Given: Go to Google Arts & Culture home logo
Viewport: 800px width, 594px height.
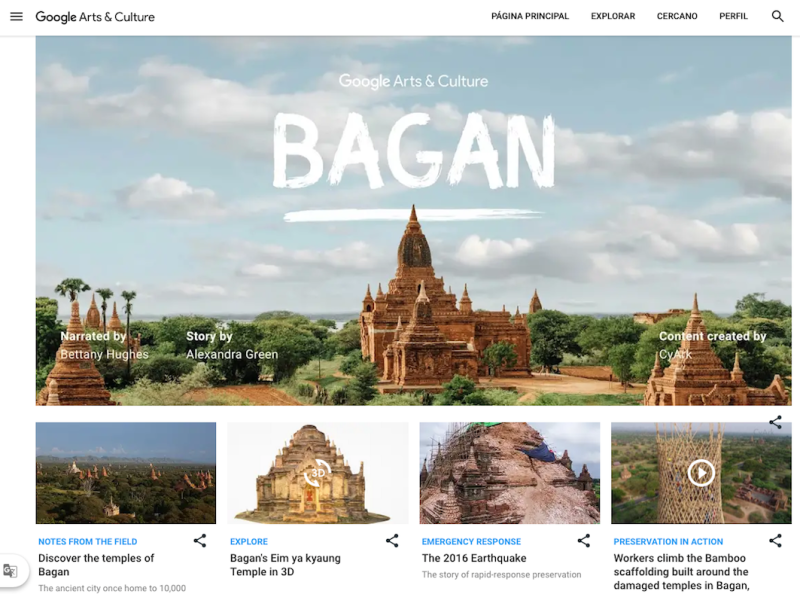Looking at the screenshot, I should click(x=95, y=17).
